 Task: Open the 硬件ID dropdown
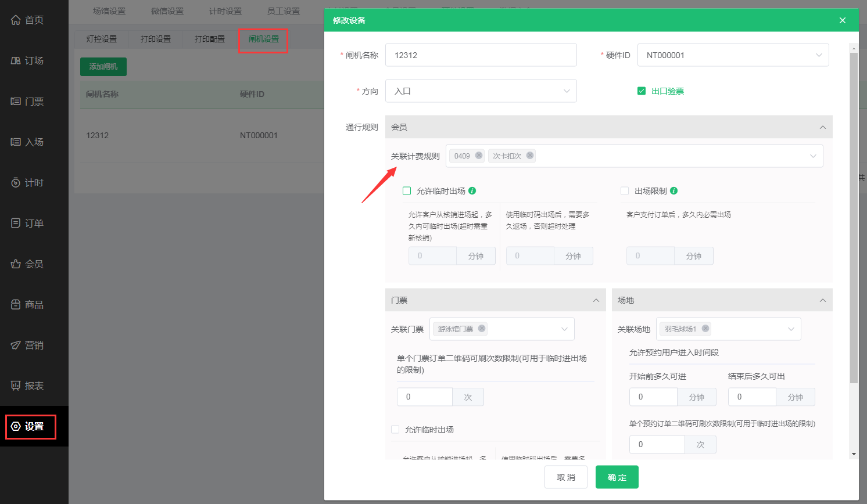pyautogui.click(x=733, y=55)
